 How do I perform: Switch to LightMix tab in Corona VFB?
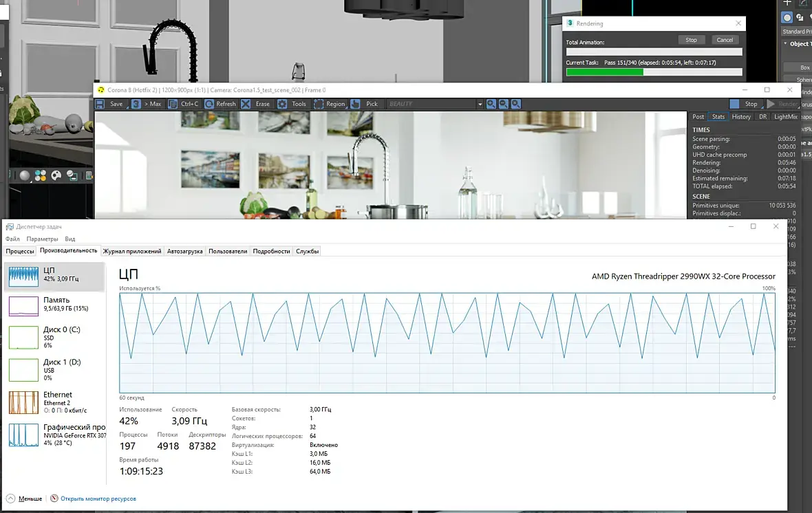[x=786, y=117]
